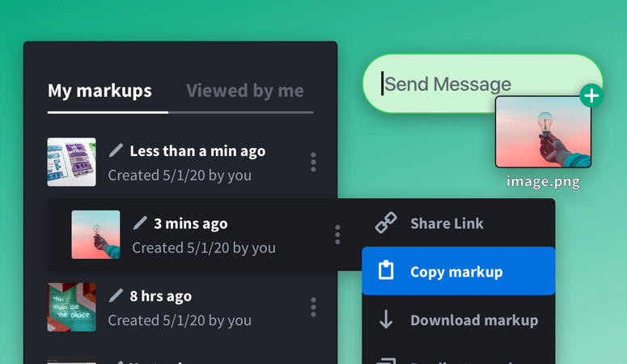
Task: Click the image.png file name label
Action: click(543, 181)
